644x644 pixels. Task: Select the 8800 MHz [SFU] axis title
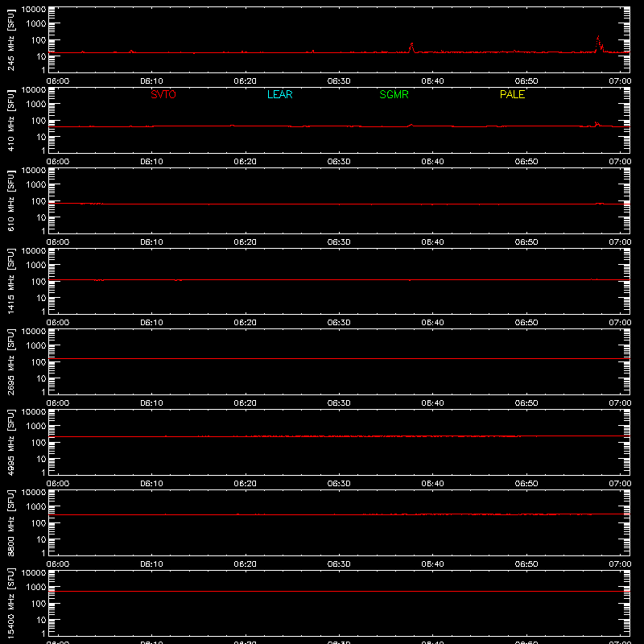tap(10, 522)
